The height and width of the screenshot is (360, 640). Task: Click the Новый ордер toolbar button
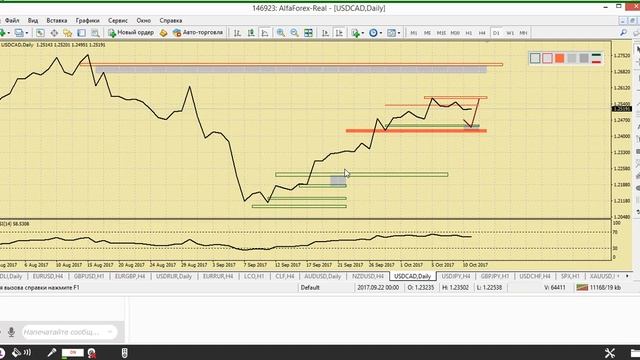click(131, 33)
